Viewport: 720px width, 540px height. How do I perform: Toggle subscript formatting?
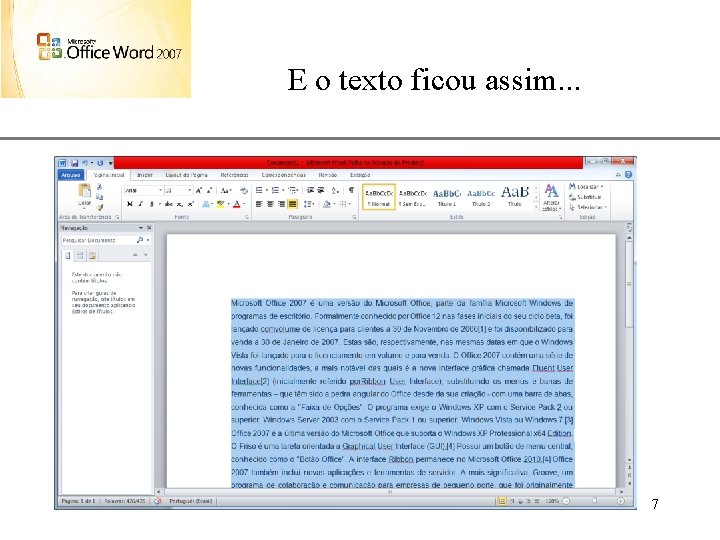point(180,204)
